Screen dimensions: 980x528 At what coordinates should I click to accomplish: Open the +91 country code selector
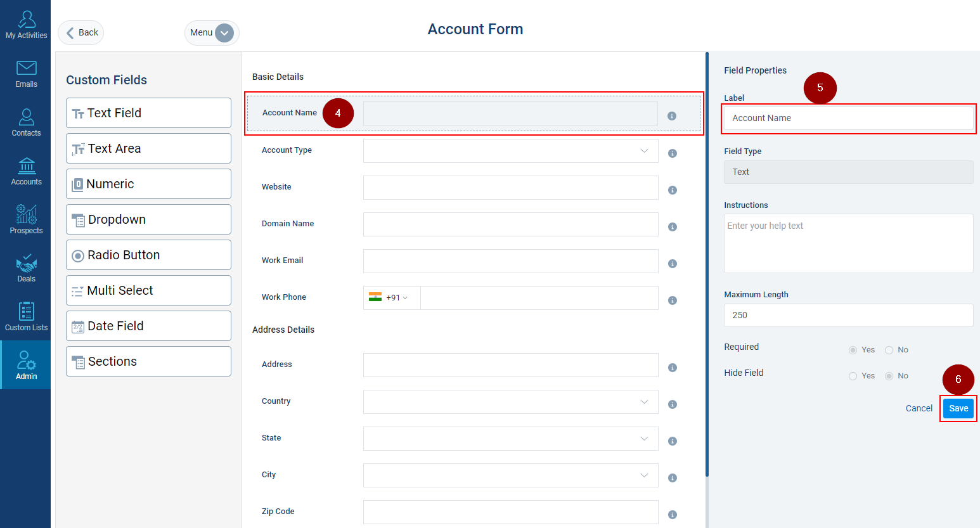[x=391, y=298]
